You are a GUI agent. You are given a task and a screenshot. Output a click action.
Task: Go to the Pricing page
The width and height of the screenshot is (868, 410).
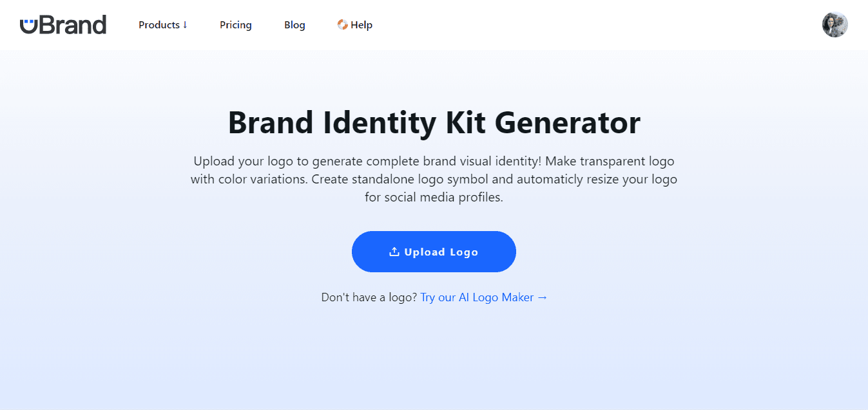tap(236, 24)
